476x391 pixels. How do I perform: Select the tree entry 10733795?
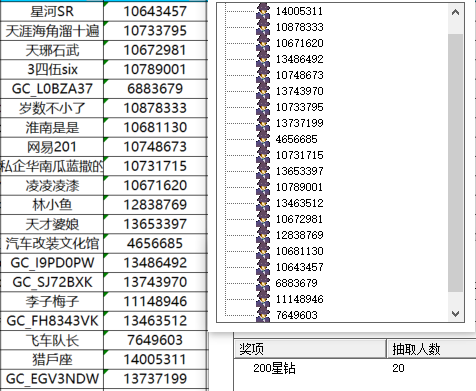pos(299,107)
